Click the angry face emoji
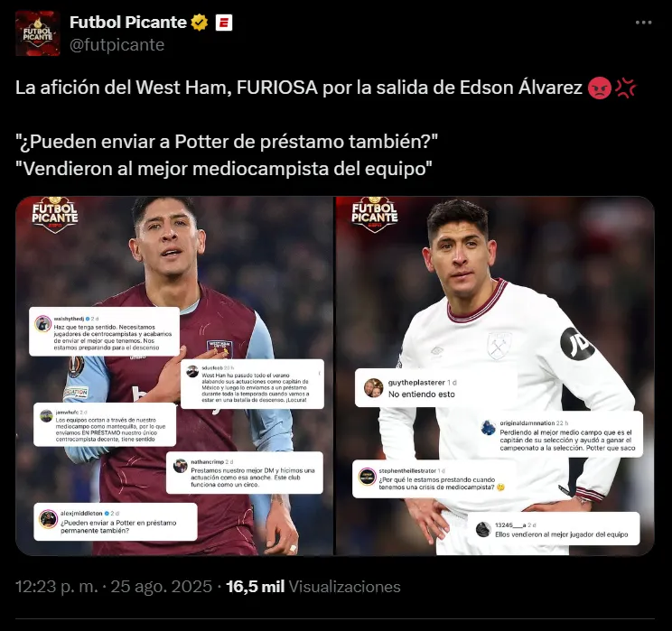Image resolution: width=672 pixels, height=631 pixels. click(x=599, y=88)
